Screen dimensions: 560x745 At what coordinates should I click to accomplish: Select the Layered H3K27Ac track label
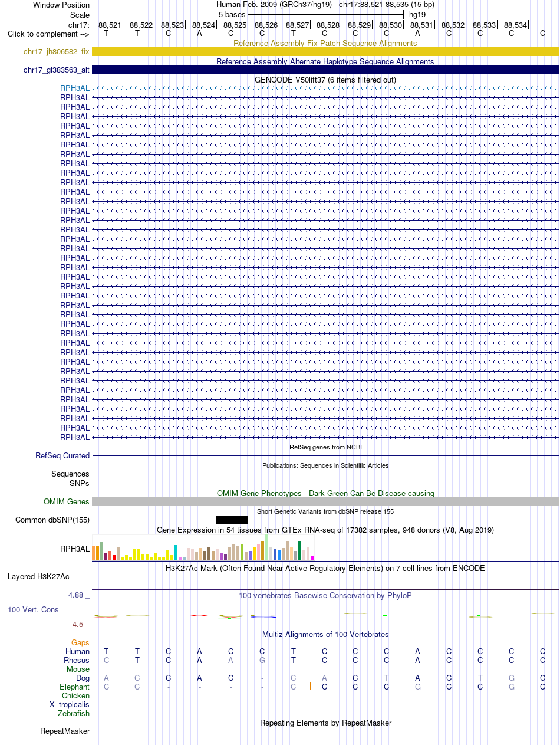pyautogui.click(x=38, y=576)
